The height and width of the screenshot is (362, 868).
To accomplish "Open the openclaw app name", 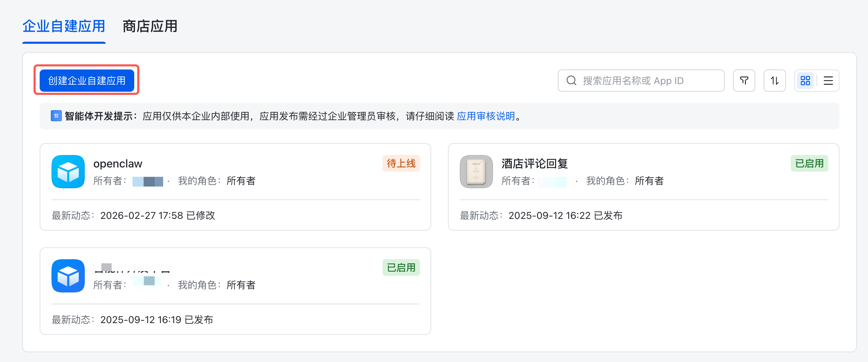I will pyautogui.click(x=118, y=163).
